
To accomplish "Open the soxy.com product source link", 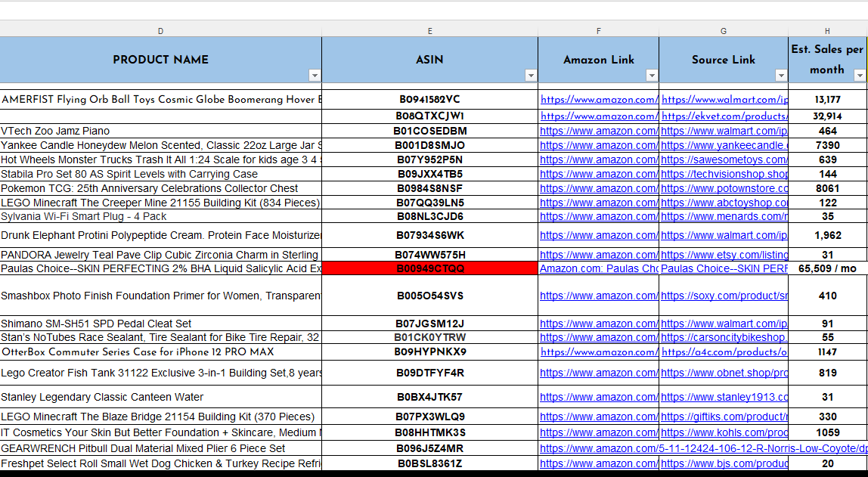I will (x=724, y=296).
